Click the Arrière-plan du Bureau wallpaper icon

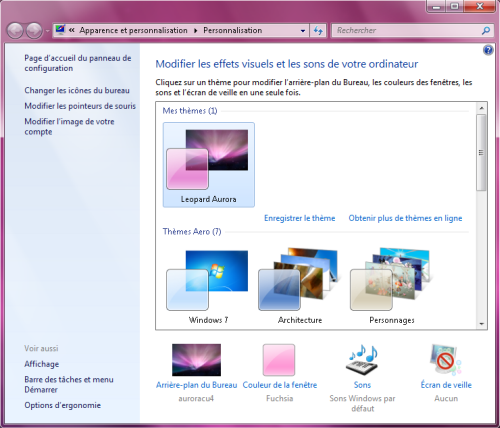196,360
